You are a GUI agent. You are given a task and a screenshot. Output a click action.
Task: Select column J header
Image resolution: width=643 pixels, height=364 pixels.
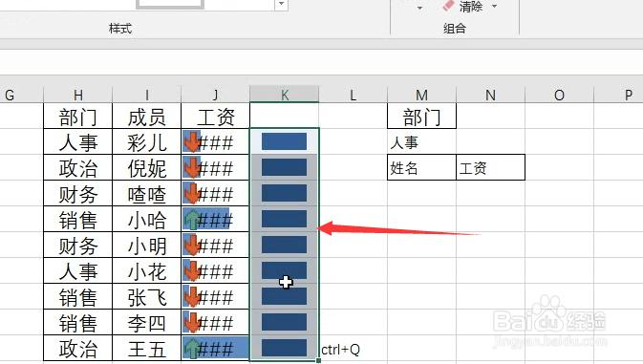[x=215, y=96]
